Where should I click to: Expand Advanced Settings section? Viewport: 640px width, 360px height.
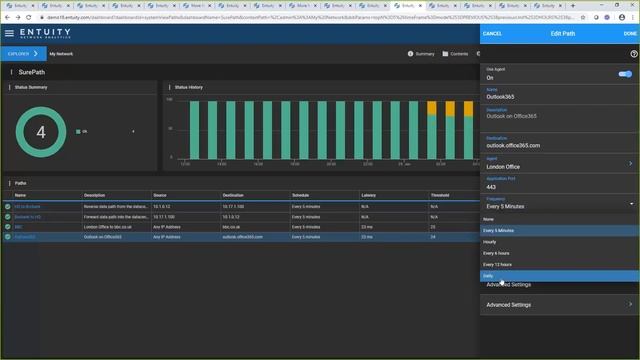(x=559, y=304)
